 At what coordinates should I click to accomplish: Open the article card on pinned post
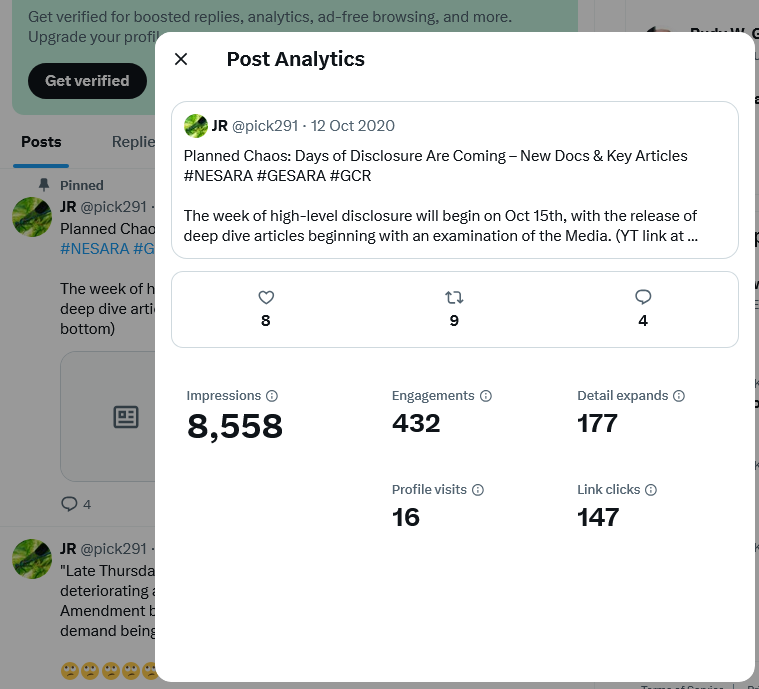(x=108, y=416)
